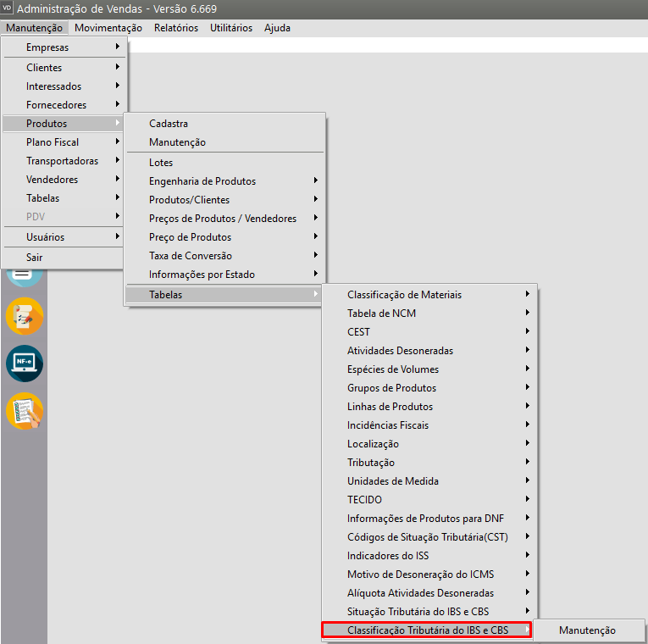The height and width of the screenshot is (644, 648).
Task: Open the Utilitários menu in menu bar
Action: click(231, 28)
